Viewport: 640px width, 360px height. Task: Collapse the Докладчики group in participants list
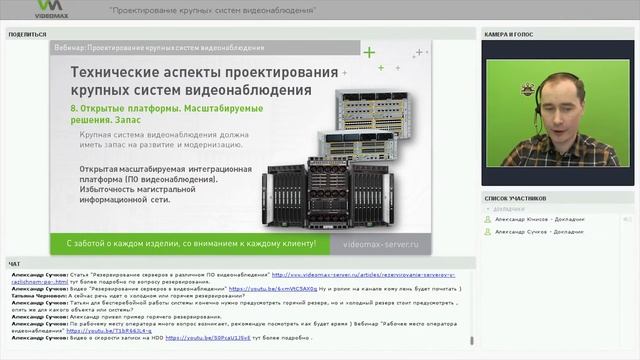pyautogui.click(x=488, y=209)
